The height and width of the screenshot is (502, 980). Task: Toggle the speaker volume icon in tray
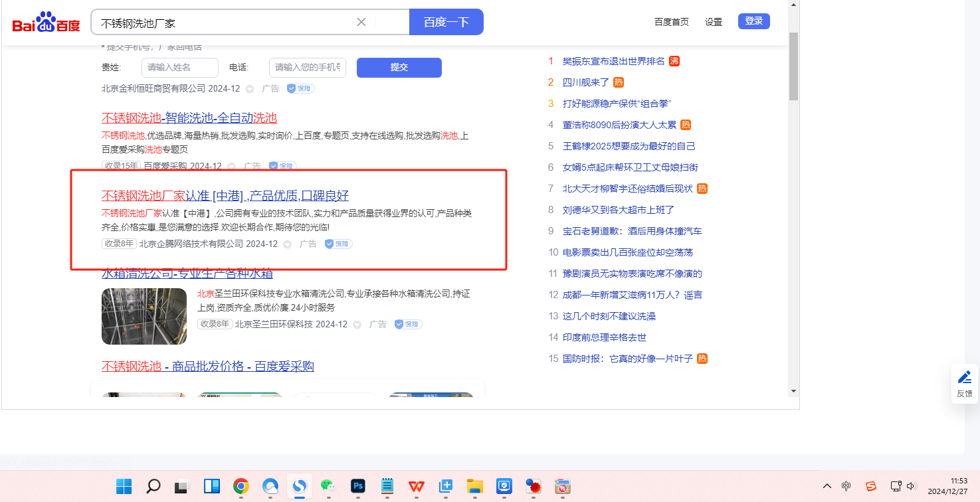(x=912, y=486)
